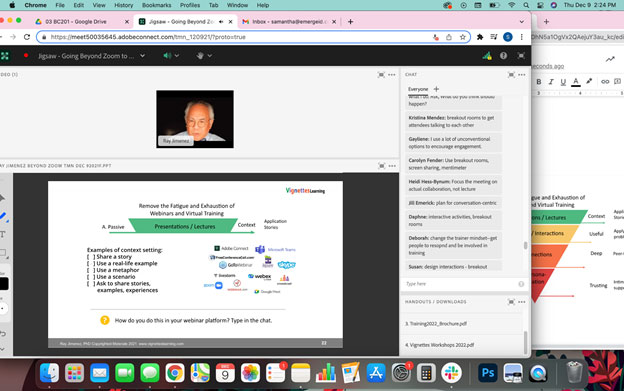The image size is (624, 391).
Task: Reload the current page
Action: point(27,37)
